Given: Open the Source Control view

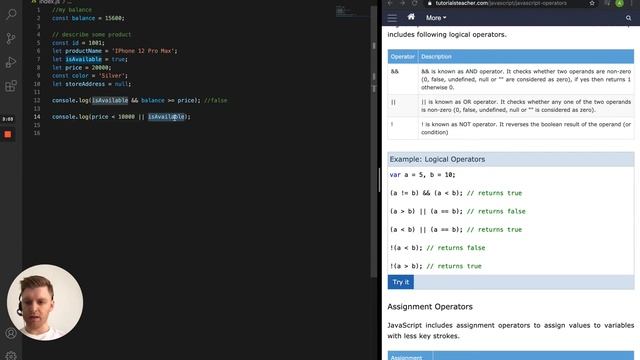Looking at the screenshot, I should pyautogui.click(x=11, y=38).
